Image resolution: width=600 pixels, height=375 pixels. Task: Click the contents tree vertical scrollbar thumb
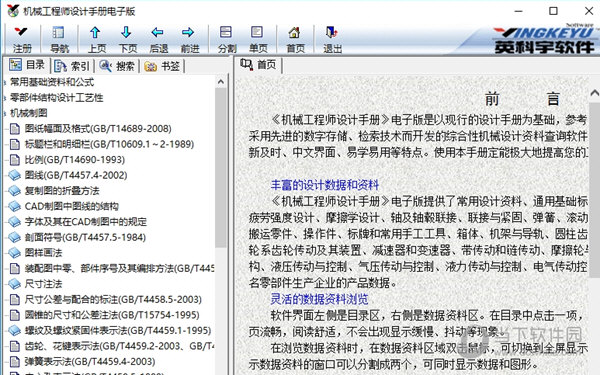point(221,168)
